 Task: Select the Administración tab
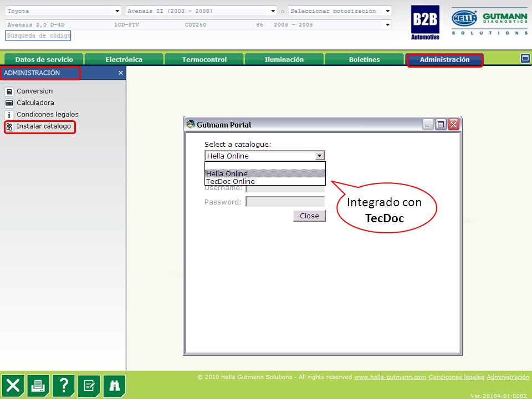pyautogui.click(x=444, y=60)
